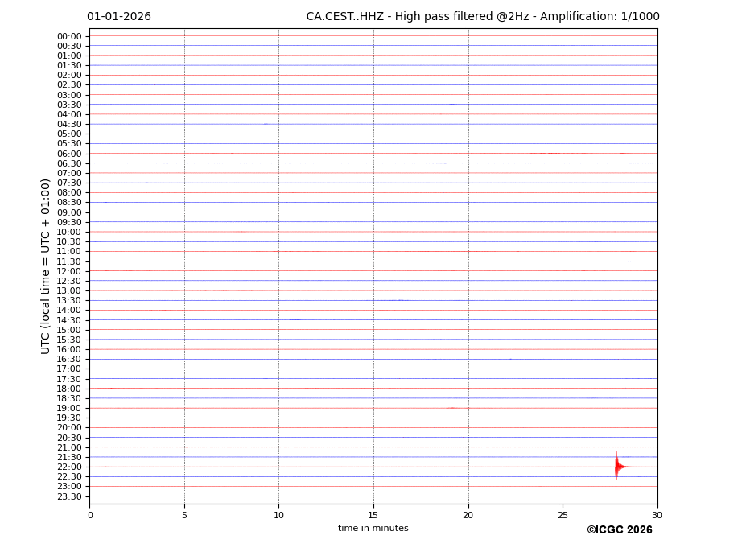Image resolution: width=746 pixels, height=560 pixels.
Task: Click the date label 01-01-2026
Action: tap(119, 17)
